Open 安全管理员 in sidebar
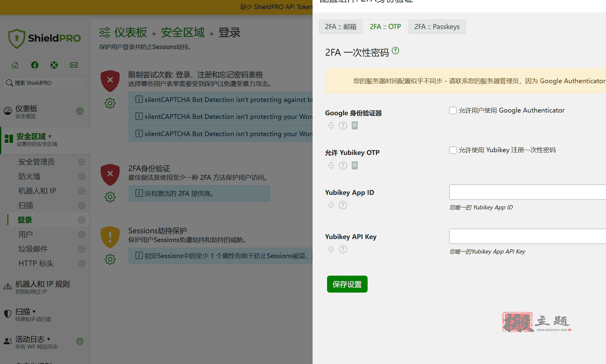The width and height of the screenshot is (606, 364). 36,162
